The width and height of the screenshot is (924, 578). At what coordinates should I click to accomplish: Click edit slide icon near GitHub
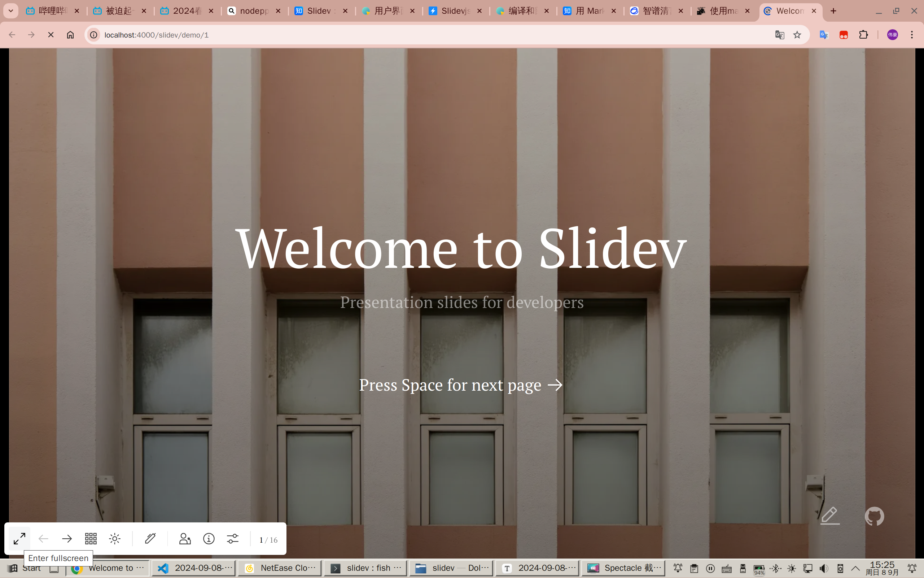click(830, 516)
